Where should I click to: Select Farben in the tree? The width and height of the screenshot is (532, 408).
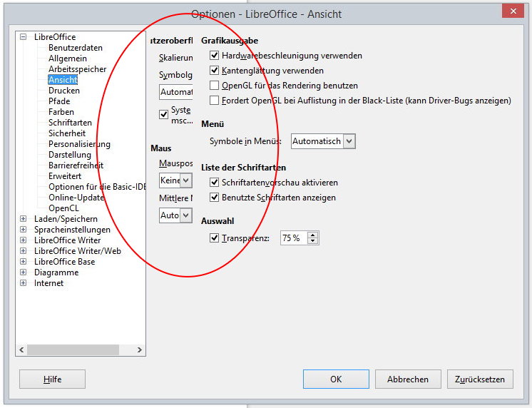point(61,112)
